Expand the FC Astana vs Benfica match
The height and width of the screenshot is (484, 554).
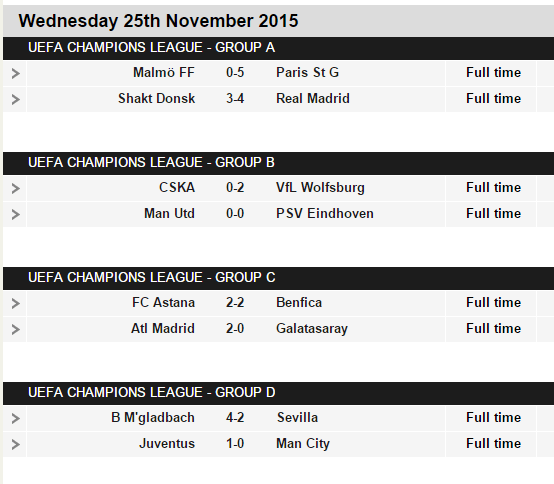click(x=15, y=303)
